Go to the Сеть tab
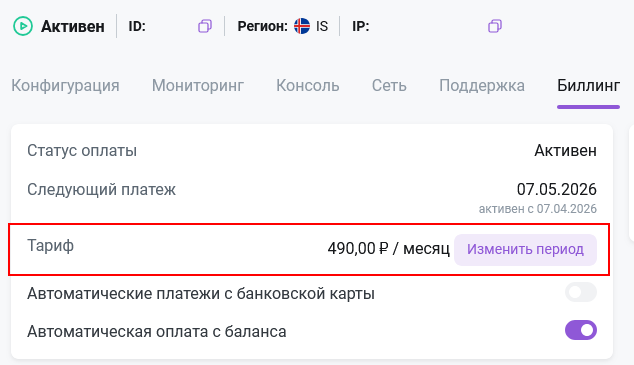This screenshot has width=634, height=365. pos(389,86)
